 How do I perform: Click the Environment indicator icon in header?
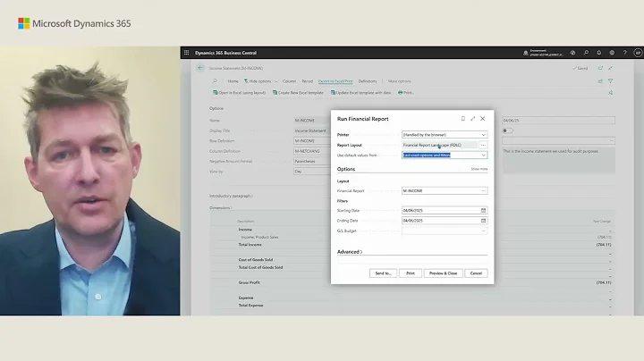pos(525,53)
